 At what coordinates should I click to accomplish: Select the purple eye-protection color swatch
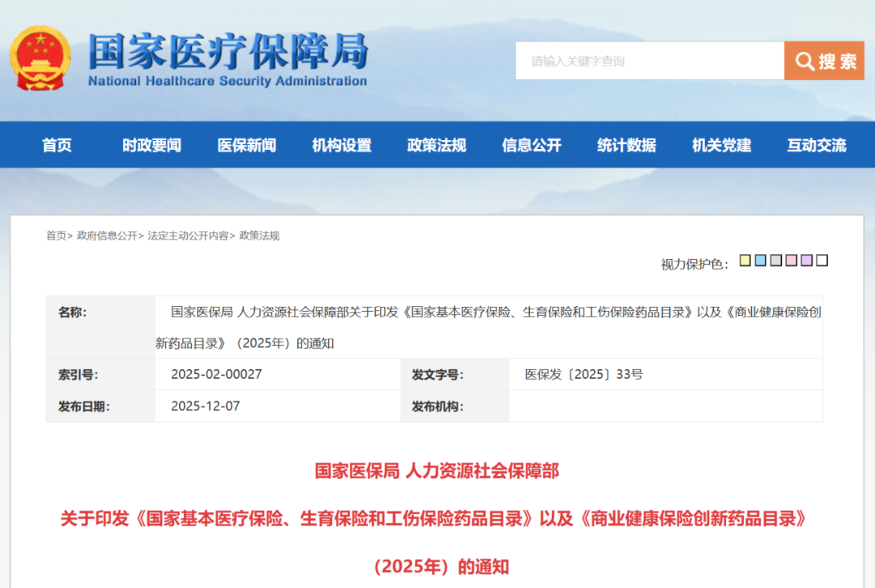pyautogui.click(x=806, y=260)
